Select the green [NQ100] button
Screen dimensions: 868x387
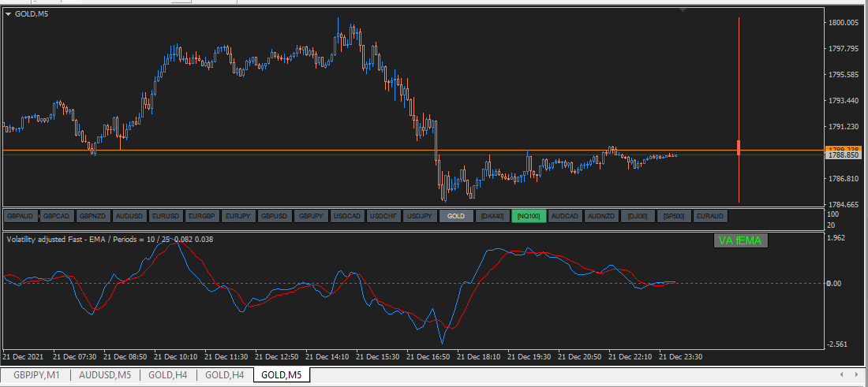click(x=529, y=216)
